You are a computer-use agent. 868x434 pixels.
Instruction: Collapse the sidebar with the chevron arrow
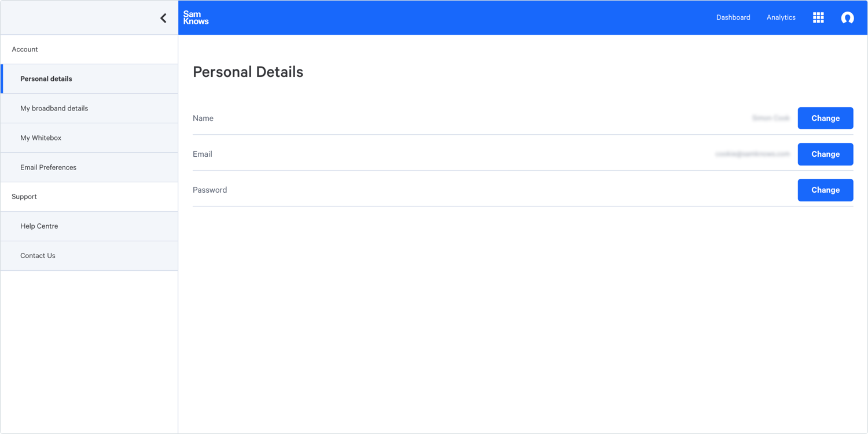(163, 18)
